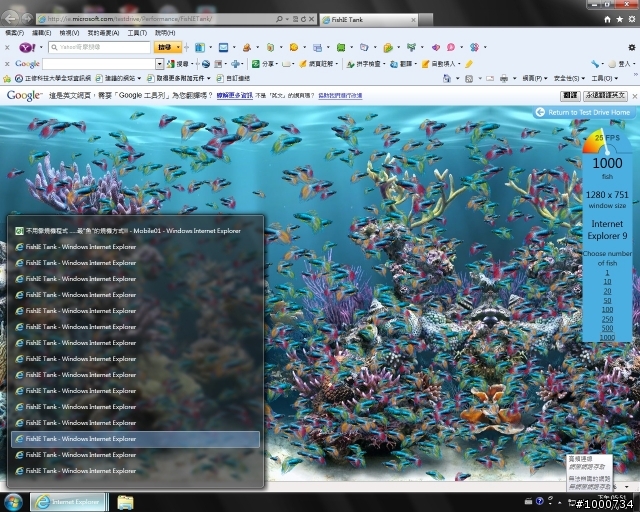Screen dimensions: 640x512
Task: Click the Google toolbar blue plus icon
Action: 235,64
